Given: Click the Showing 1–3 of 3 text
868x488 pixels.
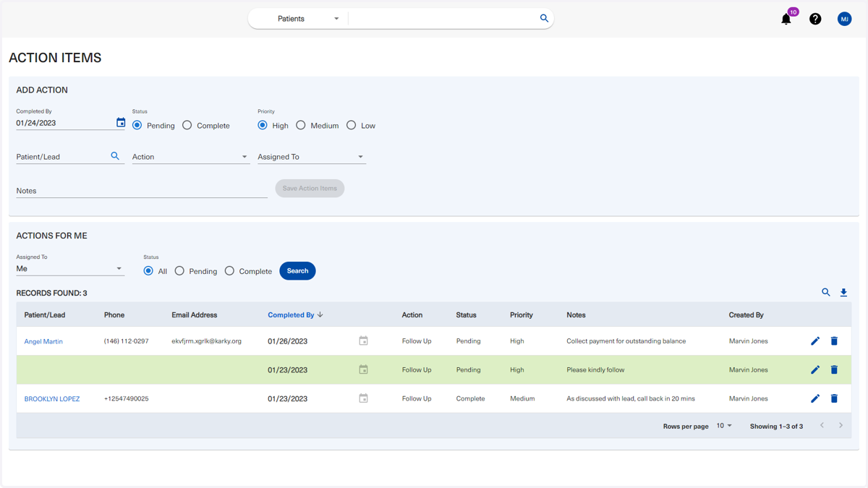Looking at the screenshot, I should (x=776, y=427).
